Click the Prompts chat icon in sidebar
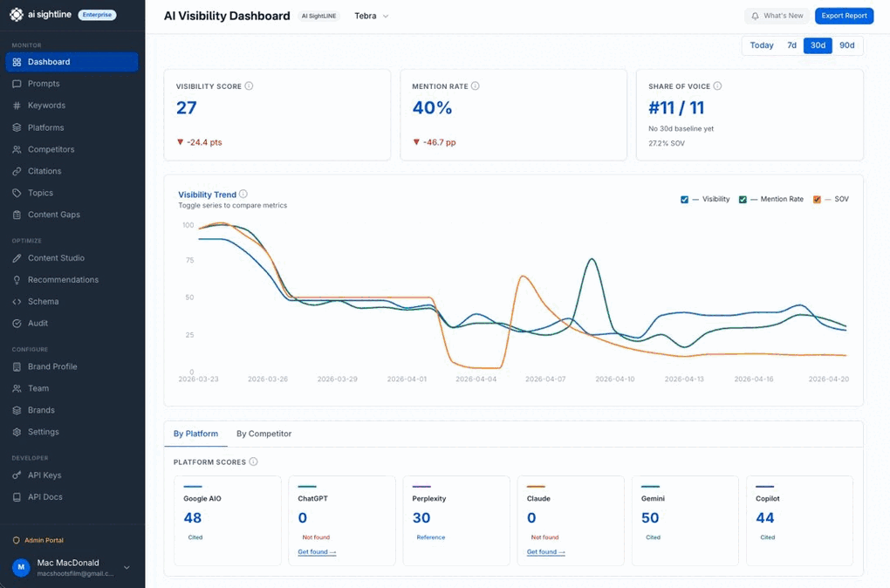The height and width of the screenshot is (588, 890). coord(17,84)
